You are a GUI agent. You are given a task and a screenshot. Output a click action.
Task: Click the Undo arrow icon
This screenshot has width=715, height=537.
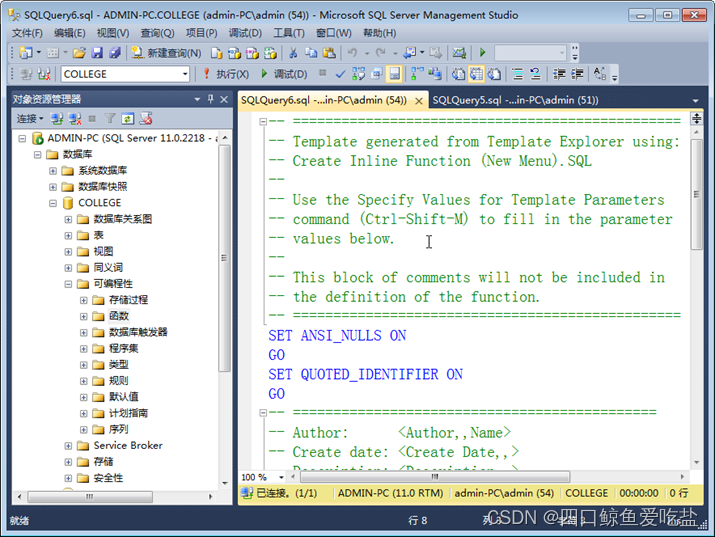[352, 53]
